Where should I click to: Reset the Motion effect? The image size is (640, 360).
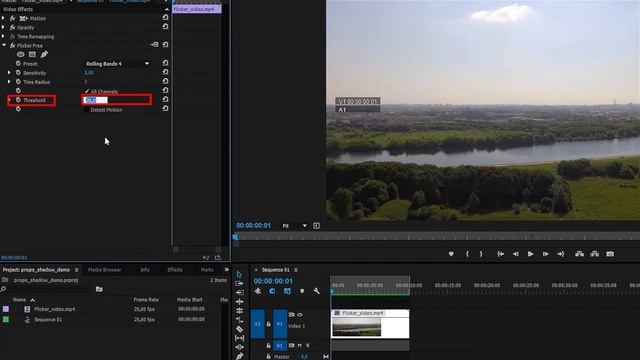(165, 18)
